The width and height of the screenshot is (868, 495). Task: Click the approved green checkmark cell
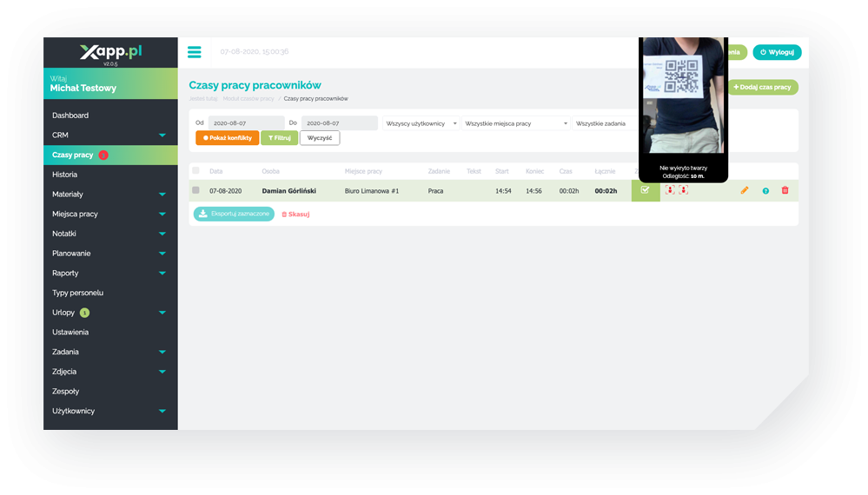coord(646,190)
